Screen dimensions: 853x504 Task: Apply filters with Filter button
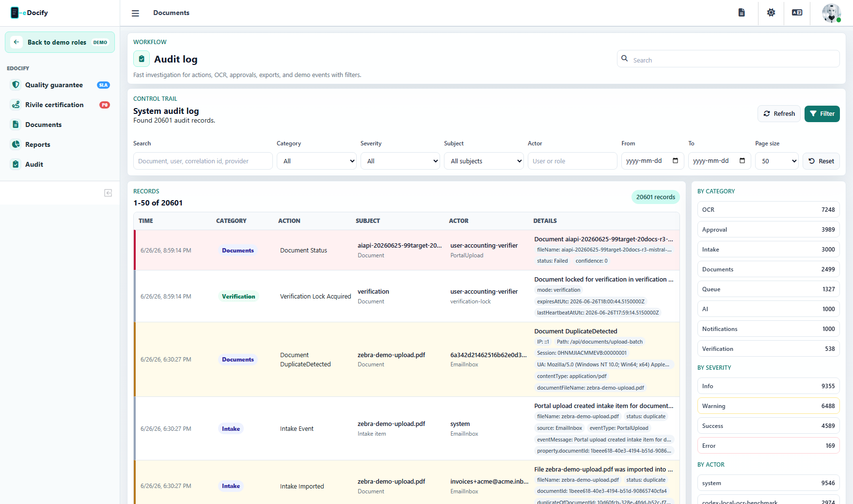(x=822, y=114)
